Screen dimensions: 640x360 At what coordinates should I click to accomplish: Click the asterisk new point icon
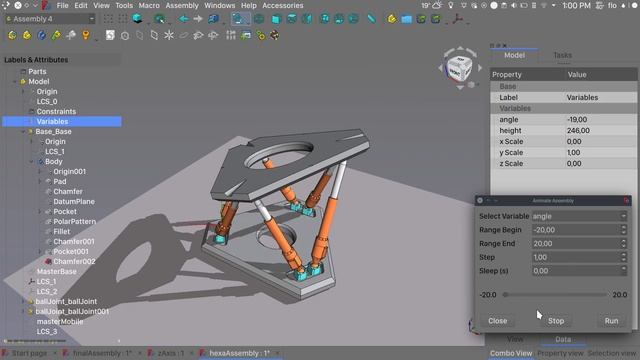coord(169,36)
